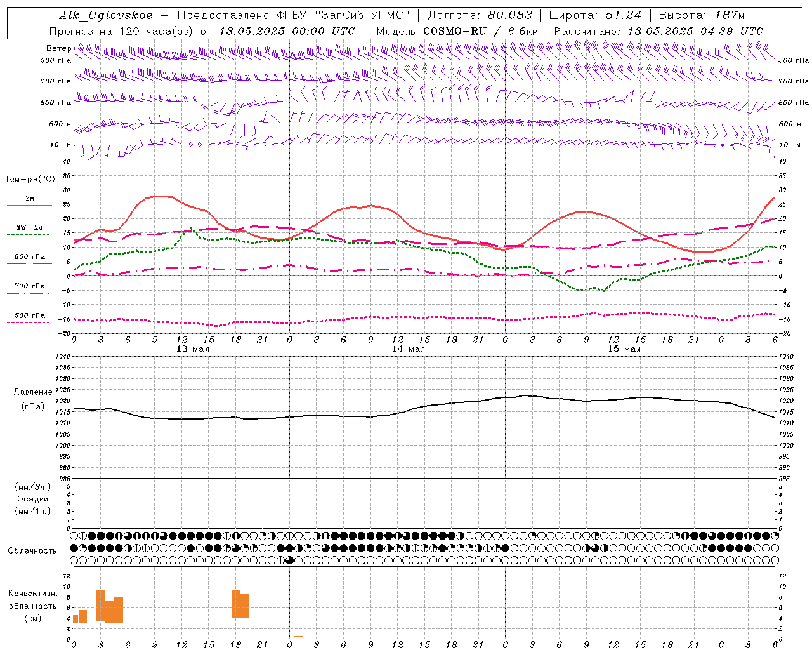
Task: Click the 15 мая date label
Action: (x=624, y=349)
